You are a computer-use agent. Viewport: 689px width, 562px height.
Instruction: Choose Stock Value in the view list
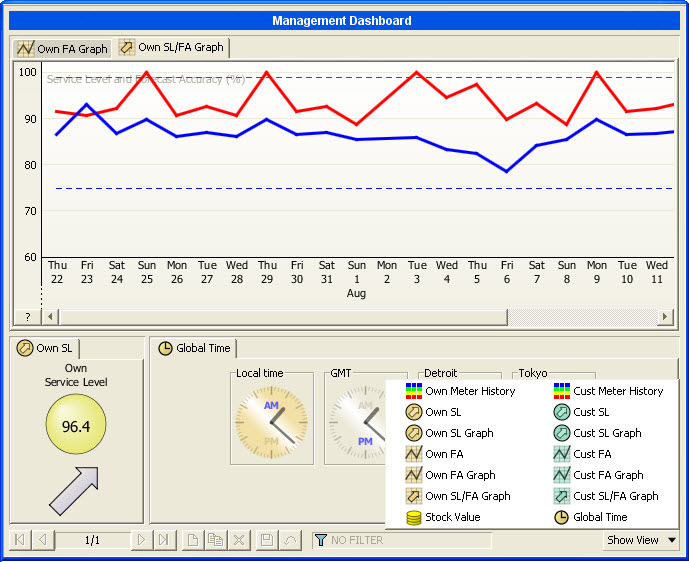(452, 517)
